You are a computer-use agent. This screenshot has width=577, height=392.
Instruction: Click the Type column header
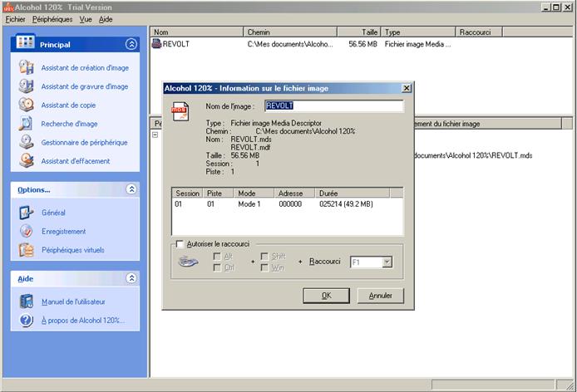click(418, 32)
